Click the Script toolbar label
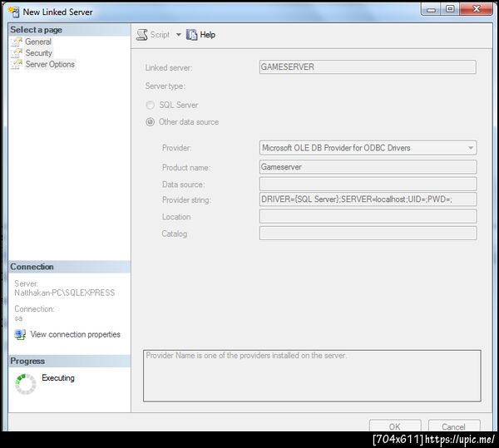This screenshot has height=448, width=499. [160, 35]
